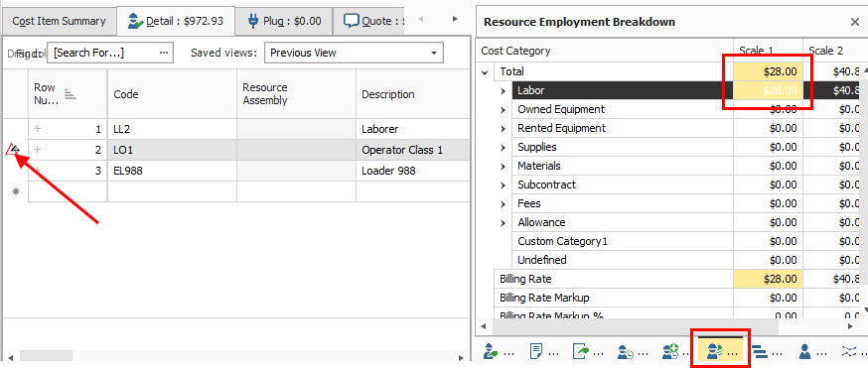Screen dimensions: 868x368
Task: Click the Resource Assembly column header
Action: [296, 94]
